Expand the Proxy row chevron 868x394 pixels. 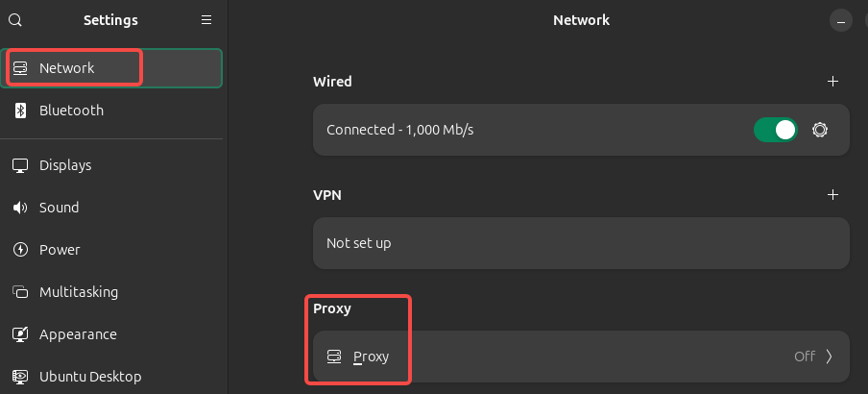[x=830, y=357]
